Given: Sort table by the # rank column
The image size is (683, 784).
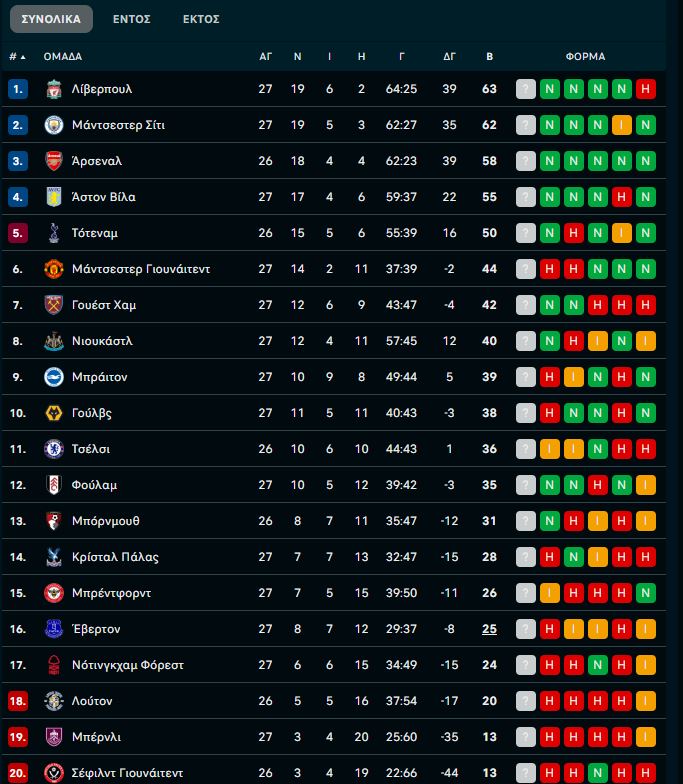Looking at the screenshot, I should 17,57.
